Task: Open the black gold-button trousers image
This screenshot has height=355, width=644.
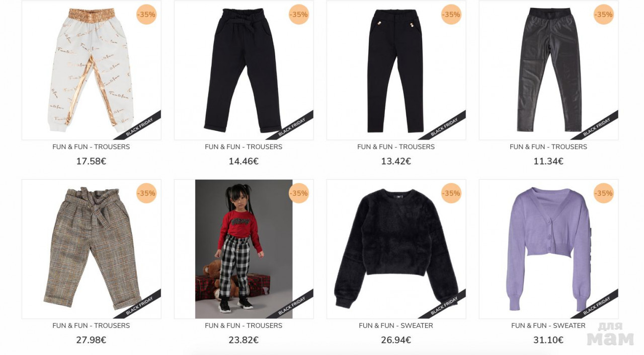Action: point(396,70)
